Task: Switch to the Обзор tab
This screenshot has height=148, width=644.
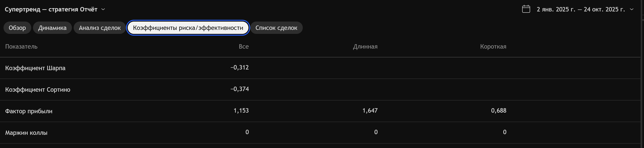Action: coord(17,27)
